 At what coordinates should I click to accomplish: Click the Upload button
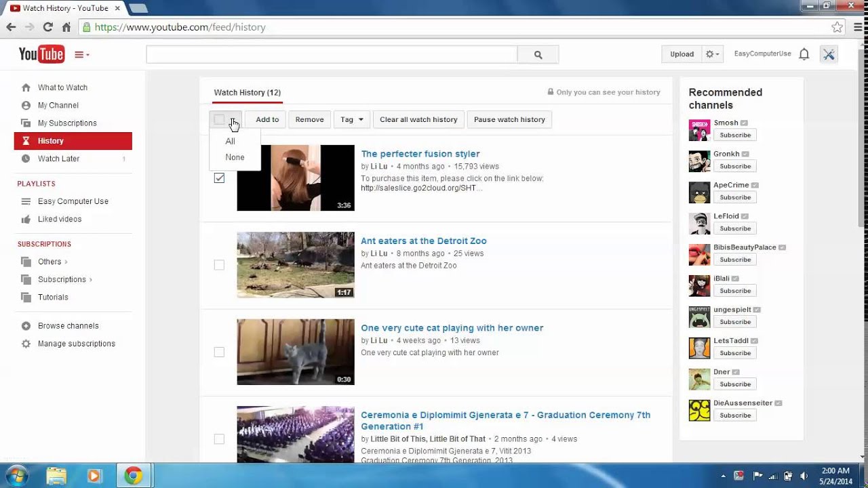pyautogui.click(x=682, y=54)
